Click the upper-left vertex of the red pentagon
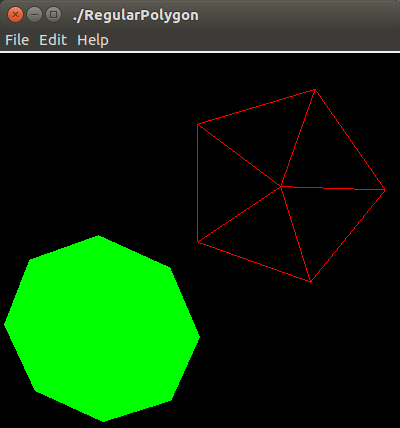The width and height of the screenshot is (400, 428). [198, 124]
